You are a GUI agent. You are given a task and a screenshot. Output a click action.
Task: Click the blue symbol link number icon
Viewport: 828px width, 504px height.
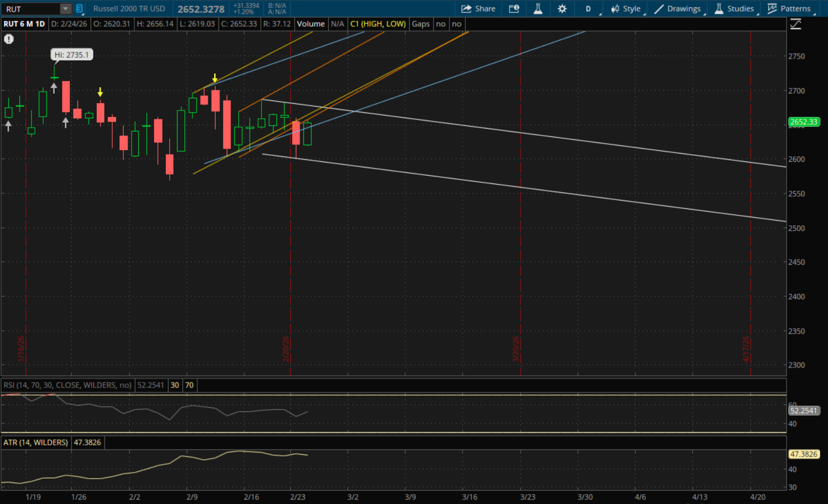[80, 9]
